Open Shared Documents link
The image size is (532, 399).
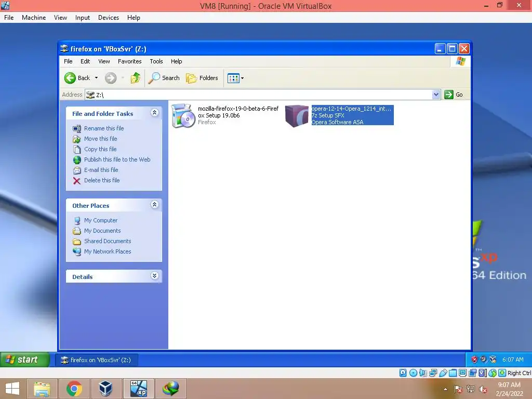point(108,241)
